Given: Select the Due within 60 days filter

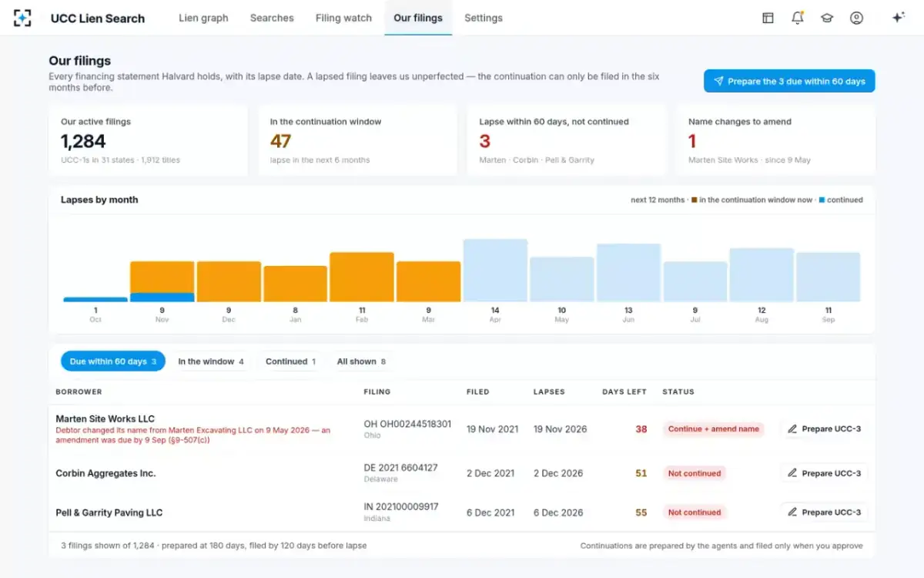Looking at the screenshot, I should coord(113,361).
